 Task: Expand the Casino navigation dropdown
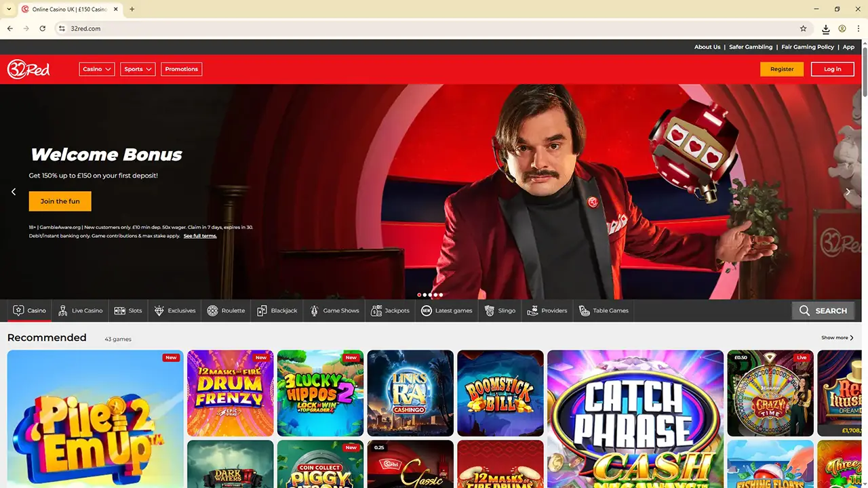(x=96, y=68)
